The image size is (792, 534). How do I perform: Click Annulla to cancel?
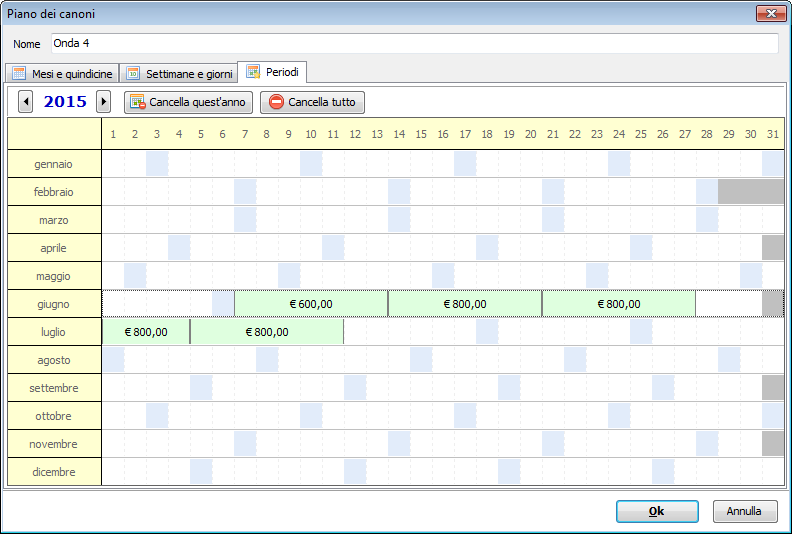point(744,511)
